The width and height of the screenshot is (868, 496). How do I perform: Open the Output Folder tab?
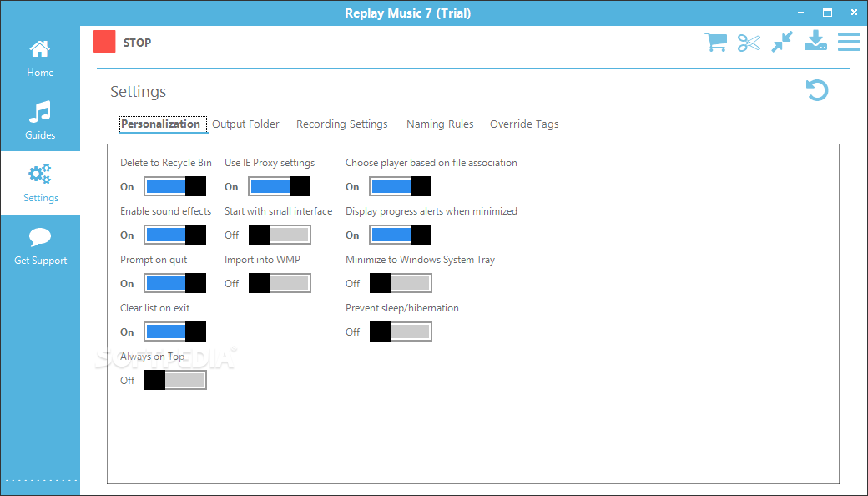pos(245,124)
